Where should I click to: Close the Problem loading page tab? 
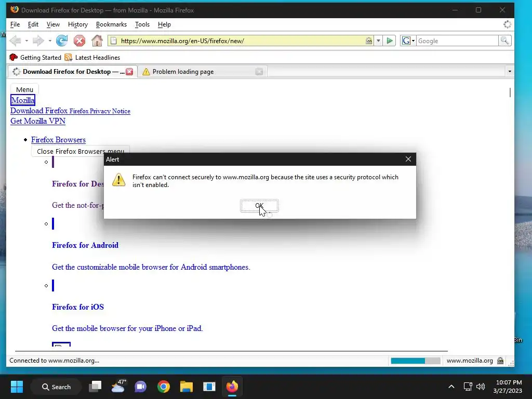(259, 72)
